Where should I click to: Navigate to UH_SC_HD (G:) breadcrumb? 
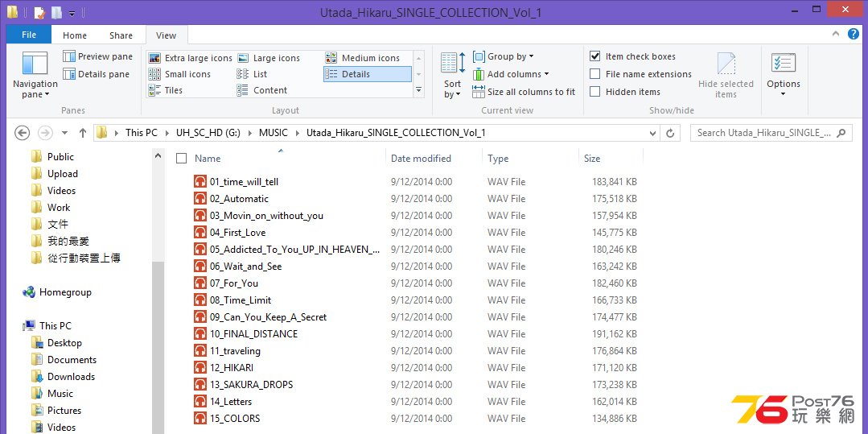click(208, 133)
